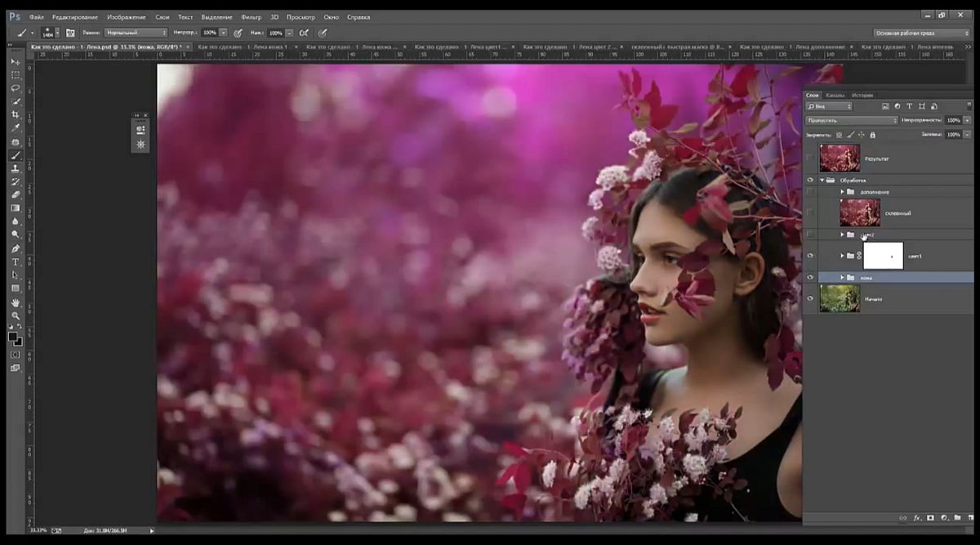Screen dimensions: 980x545
Task: Expand the кожа group
Action: pos(842,277)
